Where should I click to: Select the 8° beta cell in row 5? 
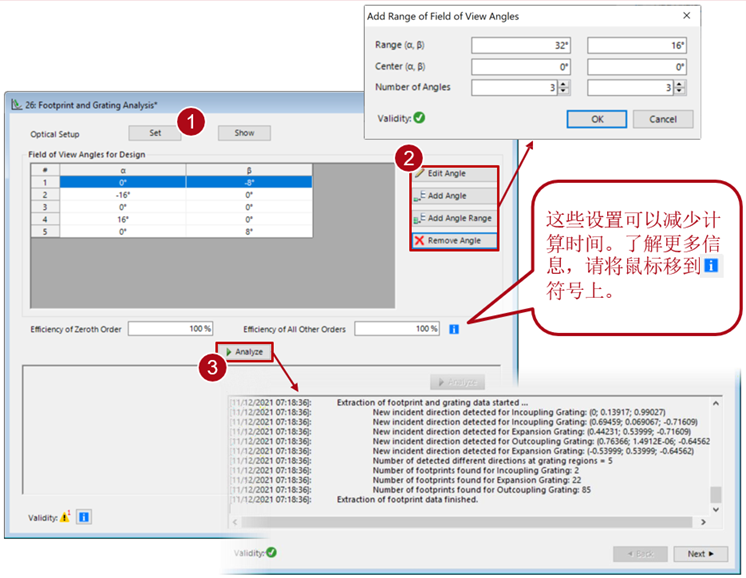pos(249,232)
